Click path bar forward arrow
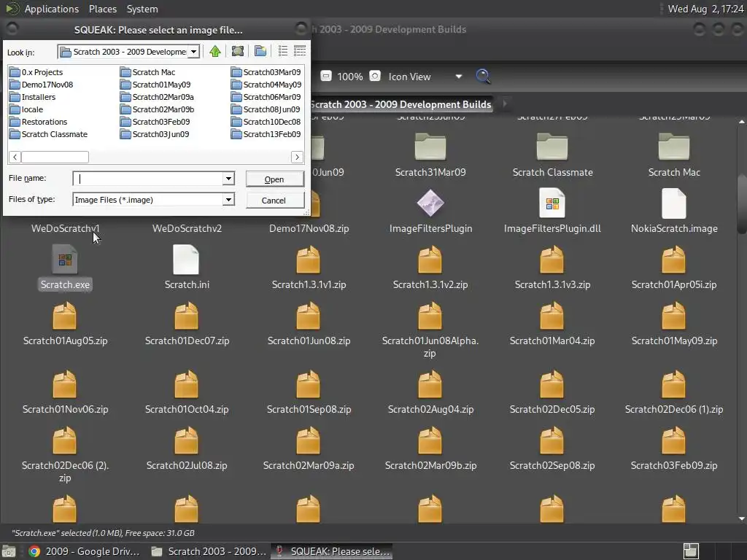Viewport: 747px width, 560px height. tap(505, 104)
